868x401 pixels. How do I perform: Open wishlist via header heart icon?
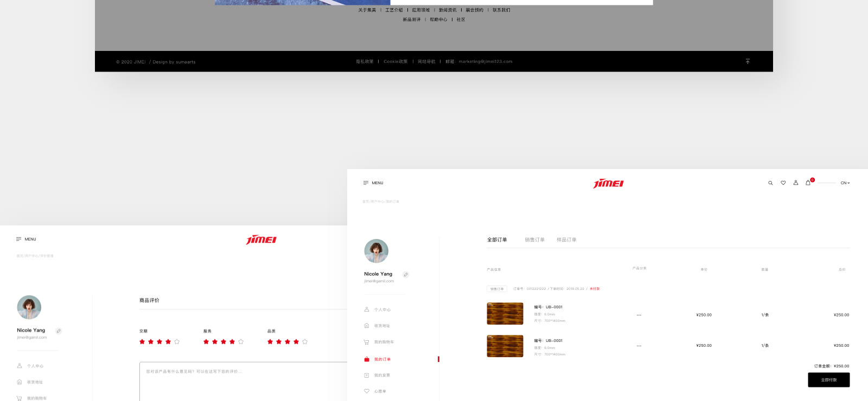(x=783, y=183)
